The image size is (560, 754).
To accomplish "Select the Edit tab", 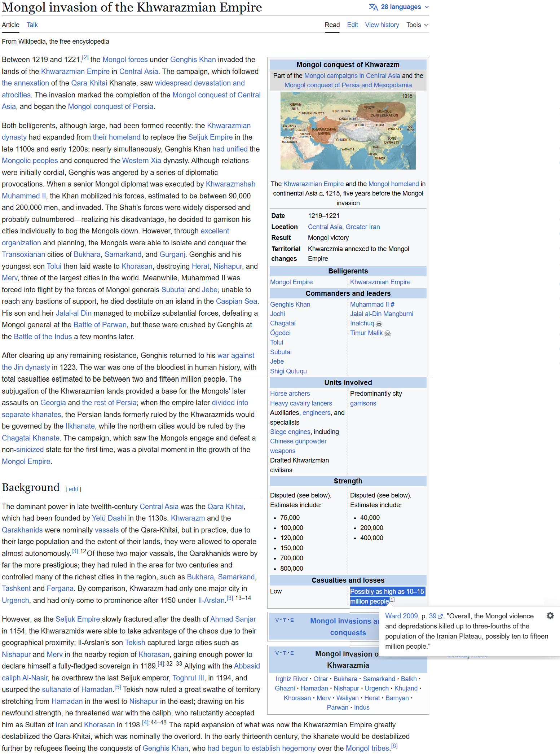I will coord(352,25).
